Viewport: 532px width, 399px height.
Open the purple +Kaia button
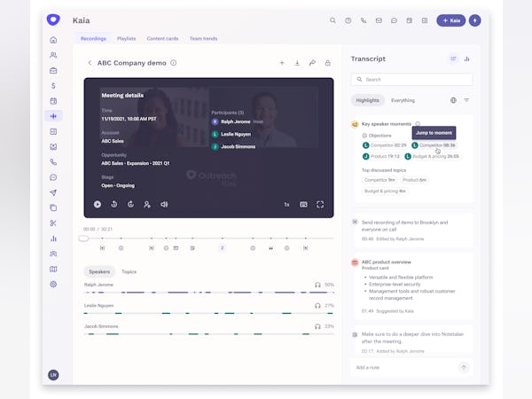[x=451, y=20]
